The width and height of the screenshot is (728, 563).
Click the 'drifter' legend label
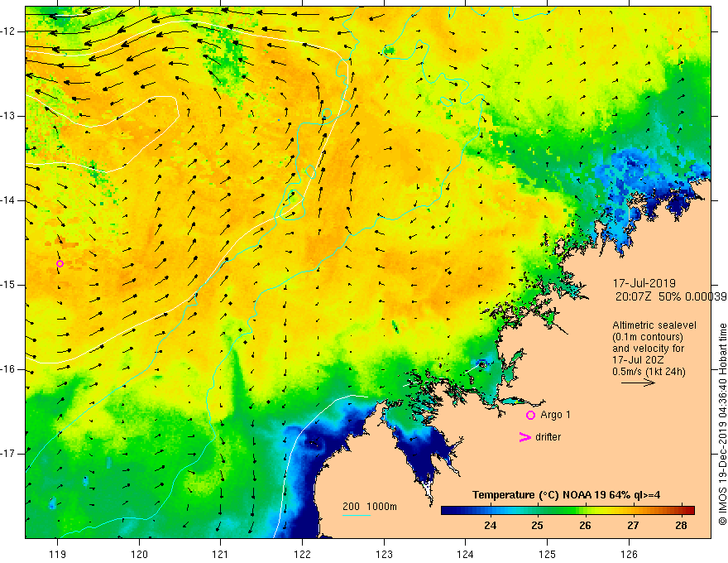[x=548, y=437]
